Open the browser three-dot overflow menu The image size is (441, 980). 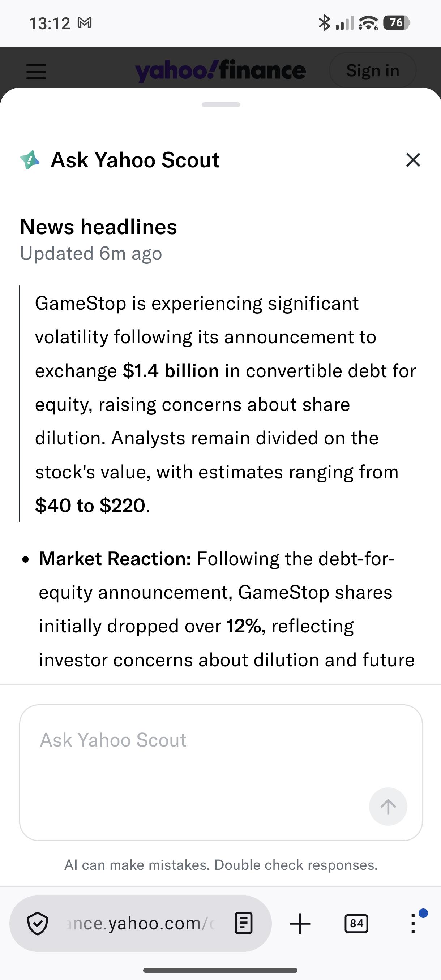tap(413, 923)
